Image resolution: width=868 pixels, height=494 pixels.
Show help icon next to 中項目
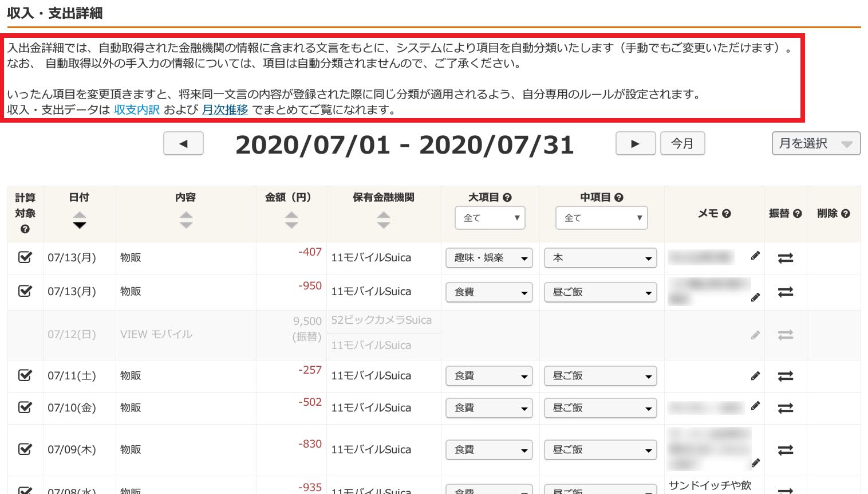click(x=618, y=198)
